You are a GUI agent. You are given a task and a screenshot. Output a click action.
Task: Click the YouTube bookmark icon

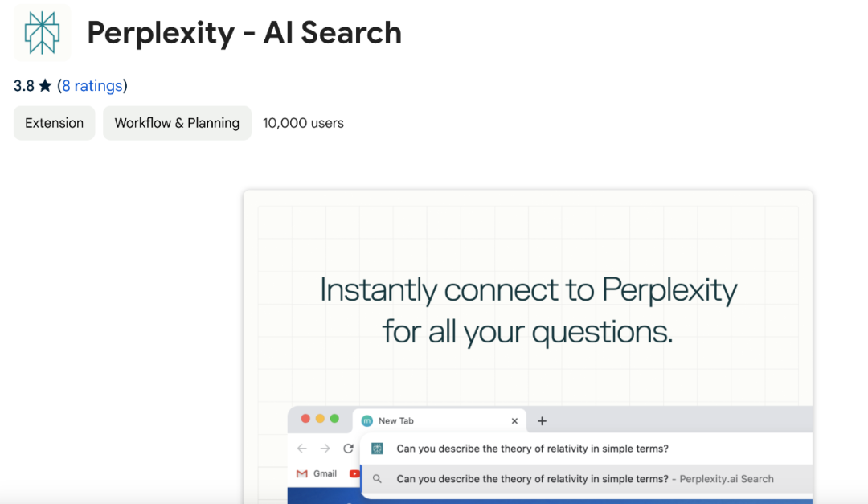click(354, 473)
